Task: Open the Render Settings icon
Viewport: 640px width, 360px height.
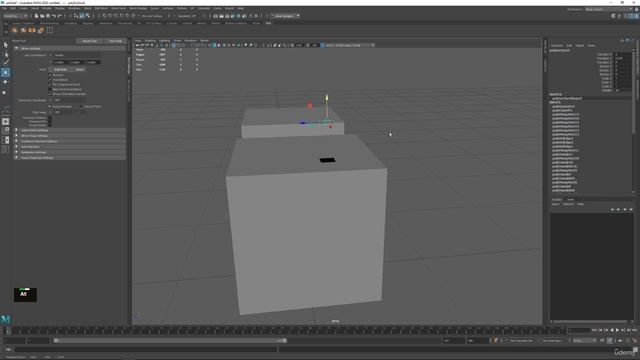Action: (x=233, y=16)
